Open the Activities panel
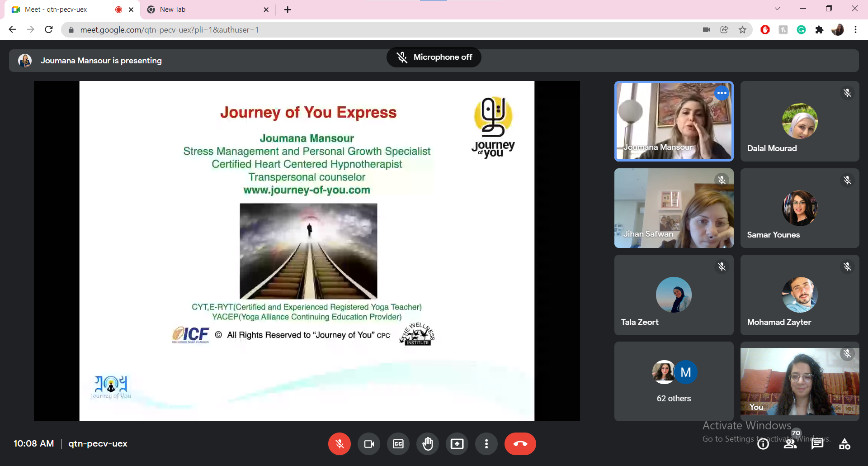This screenshot has width=868, height=466. [844, 444]
